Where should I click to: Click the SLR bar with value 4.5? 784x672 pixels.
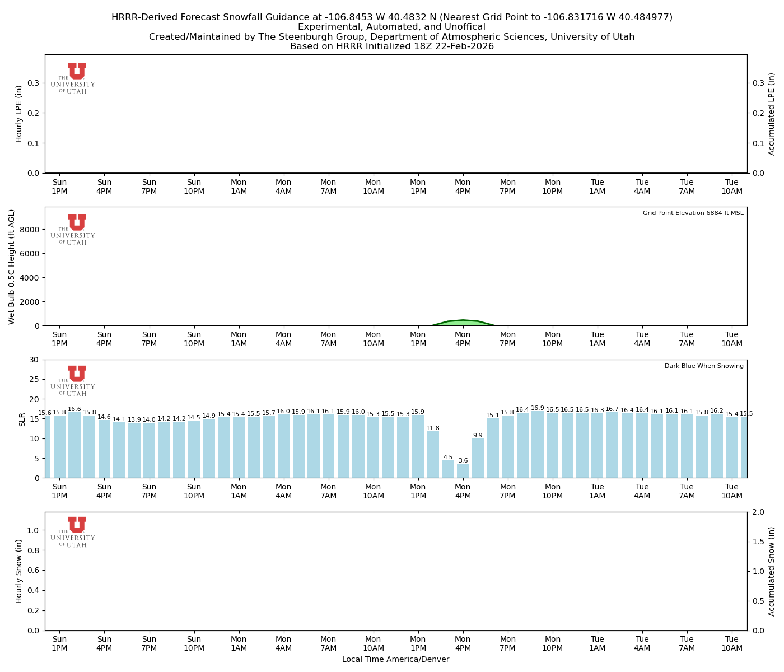(x=448, y=469)
